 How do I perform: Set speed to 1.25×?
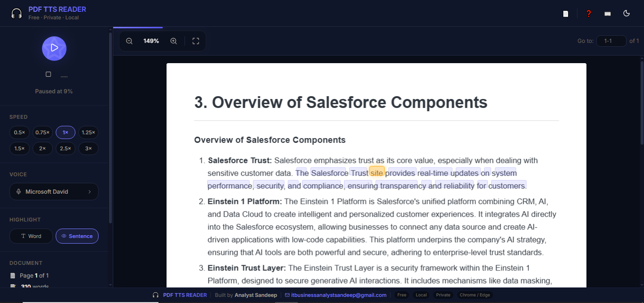[88, 132]
